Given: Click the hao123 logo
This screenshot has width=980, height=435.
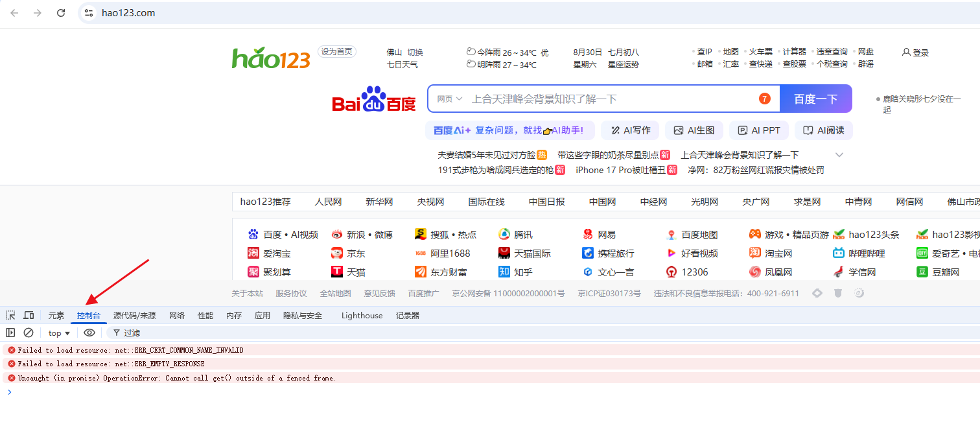Looking at the screenshot, I should point(271,58).
